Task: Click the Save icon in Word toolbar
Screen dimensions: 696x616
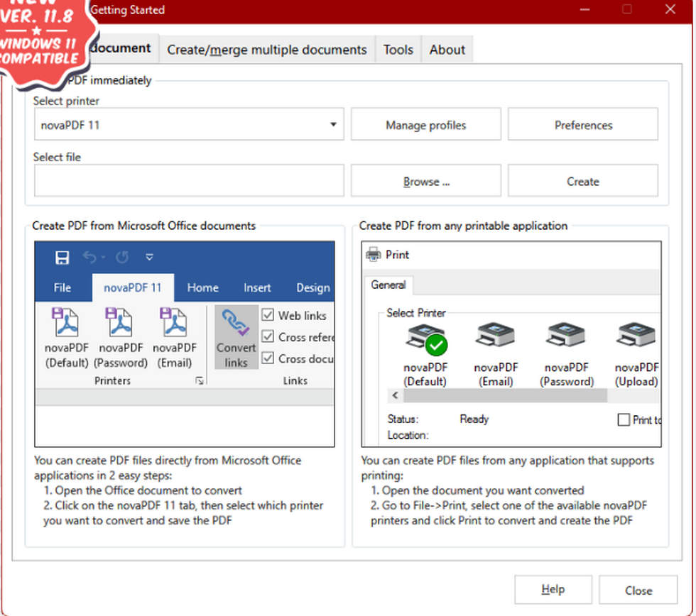Action: click(62, 257)
